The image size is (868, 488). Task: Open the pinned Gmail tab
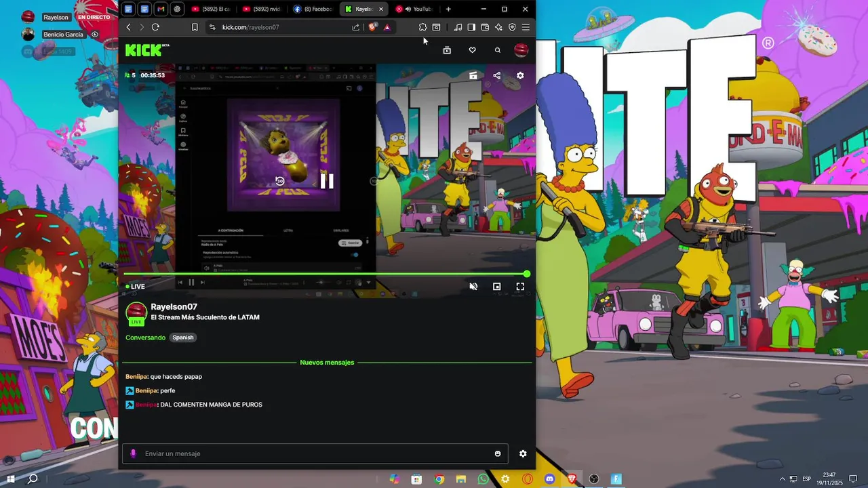click(161, 9)
